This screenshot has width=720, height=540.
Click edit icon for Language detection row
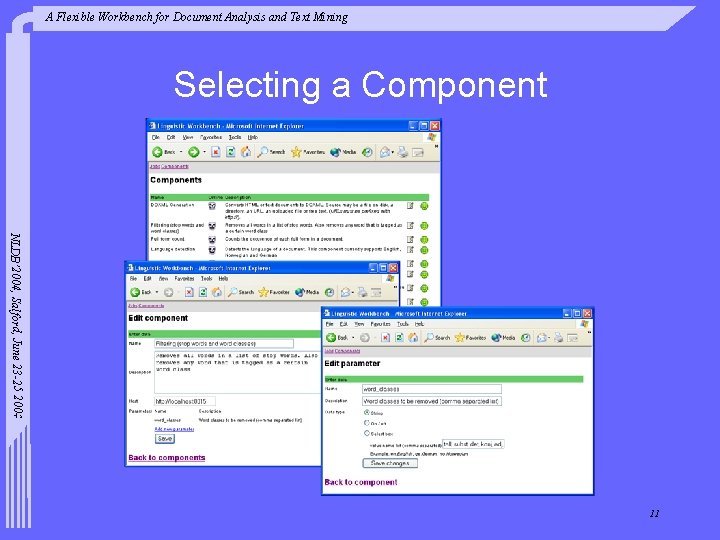(x=410, y=250)
